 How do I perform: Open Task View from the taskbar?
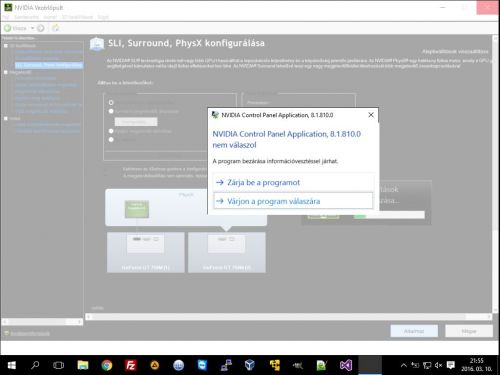tap(59, 366)
